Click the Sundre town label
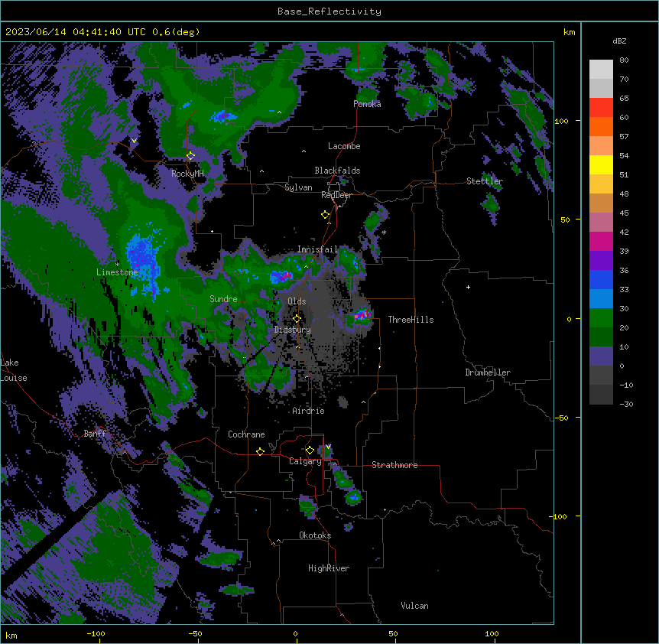This screenshot has height=644, width=659. [223, 299]
